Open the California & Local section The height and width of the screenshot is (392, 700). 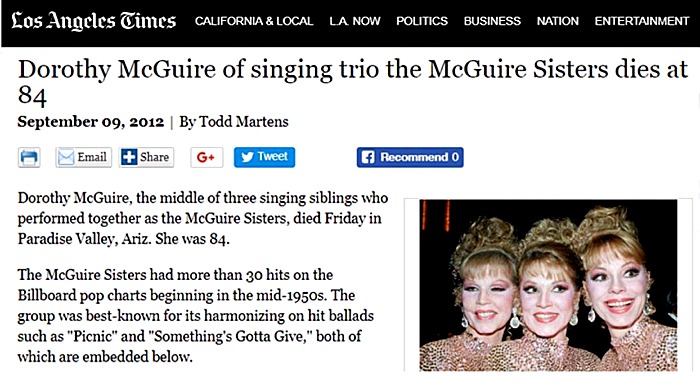pos(254,21)
